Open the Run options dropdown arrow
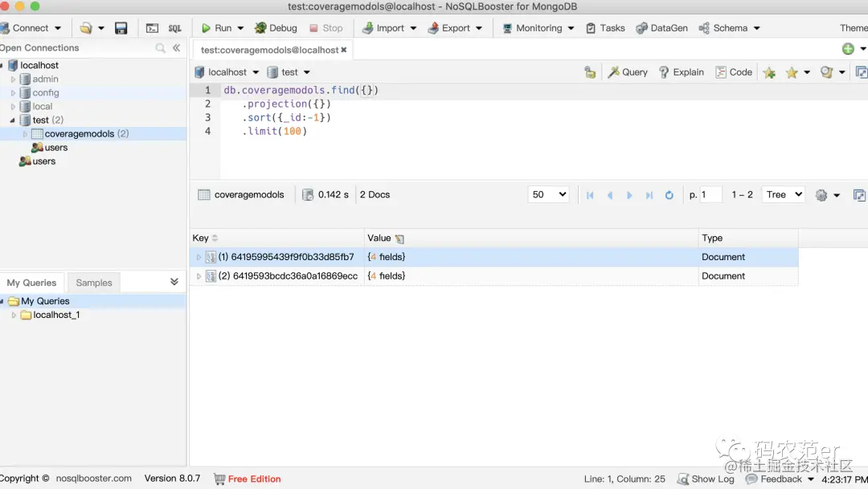 (240, 28)
